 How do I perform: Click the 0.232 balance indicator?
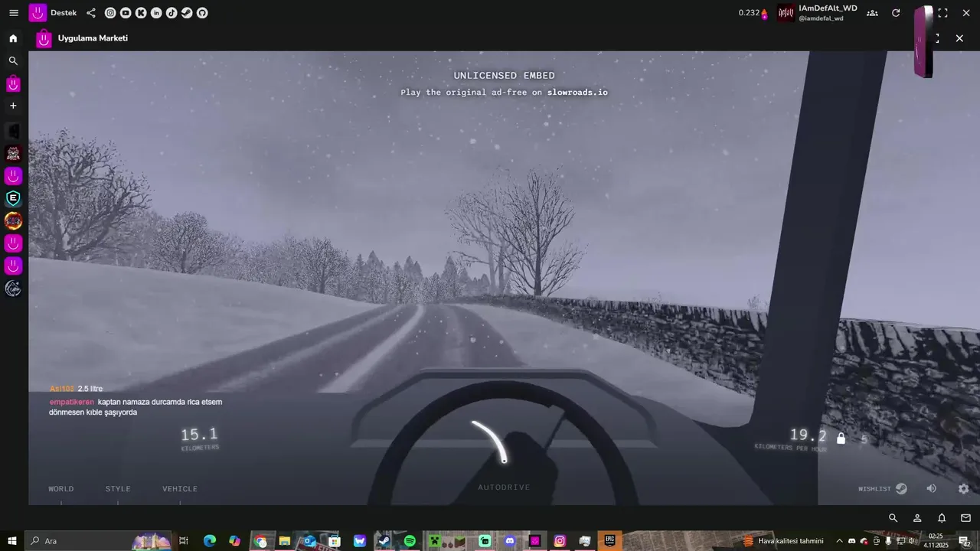753,13
